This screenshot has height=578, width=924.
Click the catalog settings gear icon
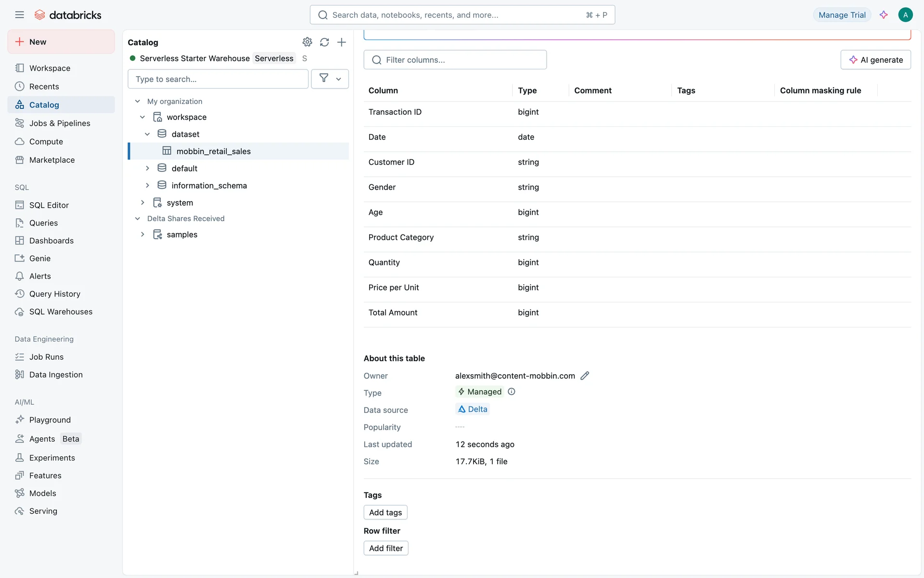tap(307, 42)
